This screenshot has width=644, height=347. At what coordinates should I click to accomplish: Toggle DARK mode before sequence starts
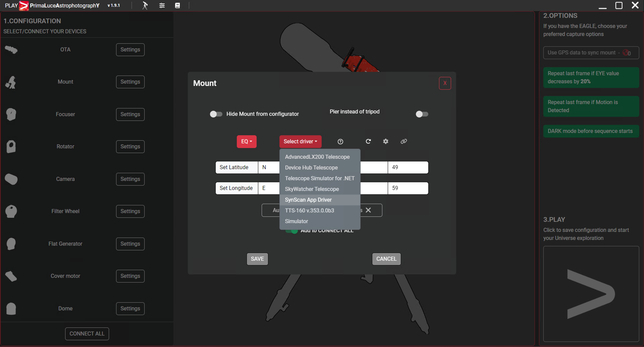point(591,131)
